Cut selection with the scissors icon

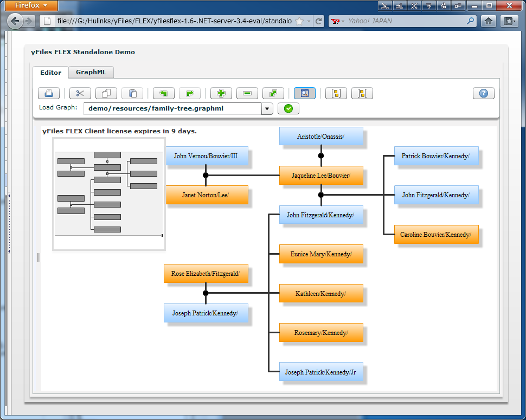(x=80, y=93)
